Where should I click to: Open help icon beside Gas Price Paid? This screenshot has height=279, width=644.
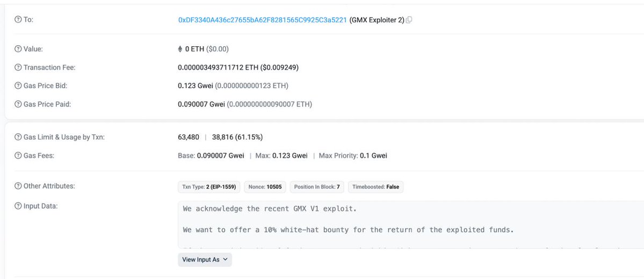pos(18,104)
